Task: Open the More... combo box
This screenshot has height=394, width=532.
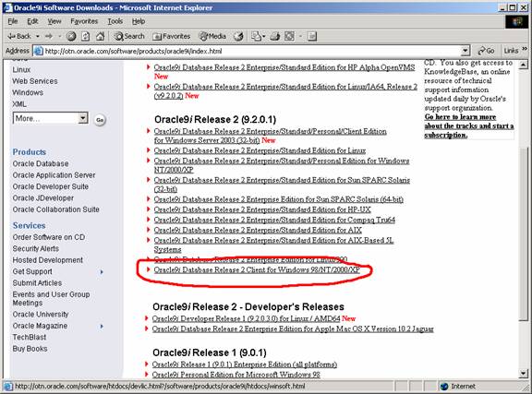Action: pos(51,118)
